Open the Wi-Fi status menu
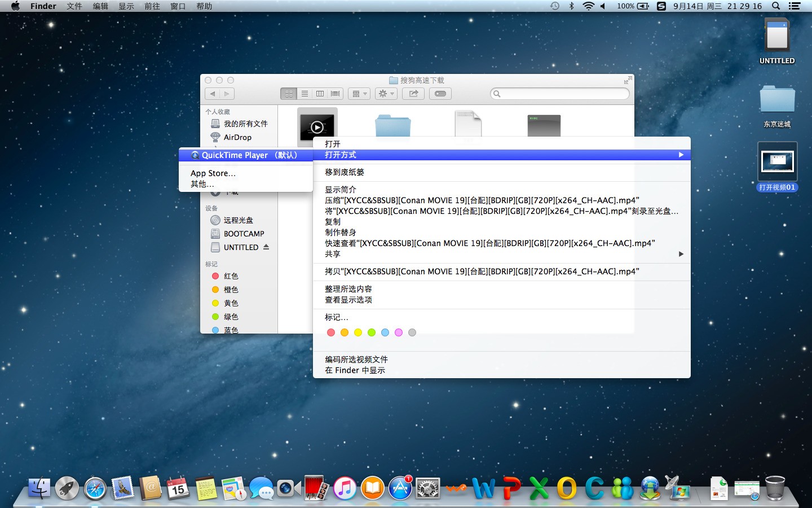The width and height of the screenshot is (812, 508). 589,6
